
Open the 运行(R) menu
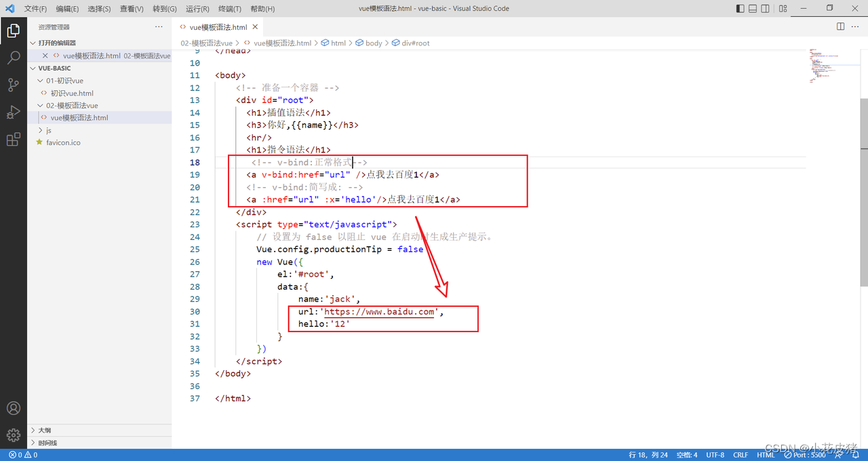point(197,9)
